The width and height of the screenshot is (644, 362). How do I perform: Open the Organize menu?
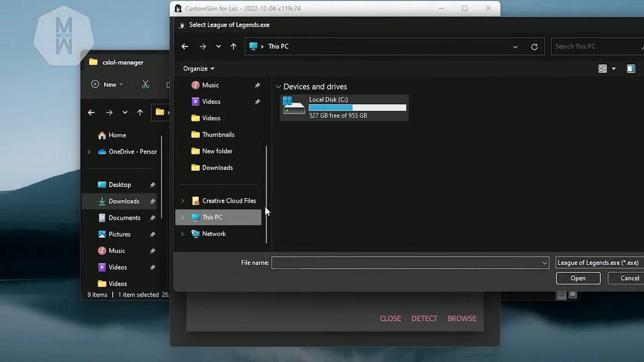(x=199, y=68)
